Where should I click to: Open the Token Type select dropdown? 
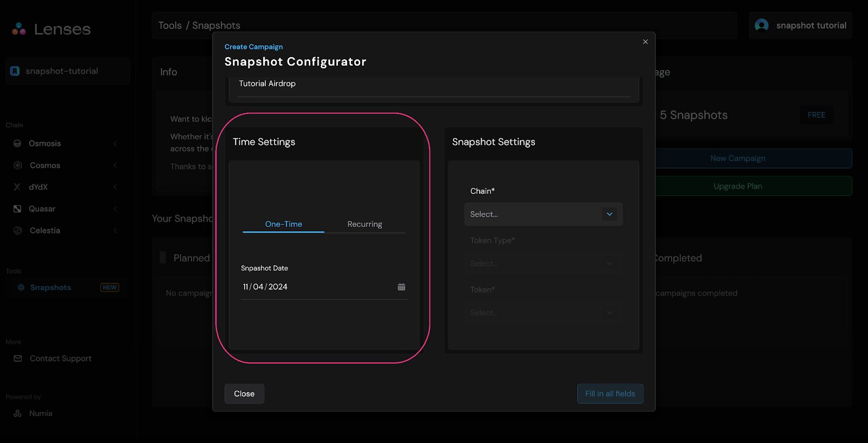pos(543,263)
